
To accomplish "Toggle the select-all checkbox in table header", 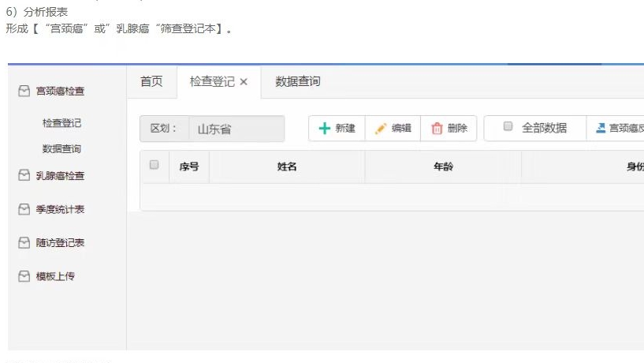I will click(x=154, y=165).
